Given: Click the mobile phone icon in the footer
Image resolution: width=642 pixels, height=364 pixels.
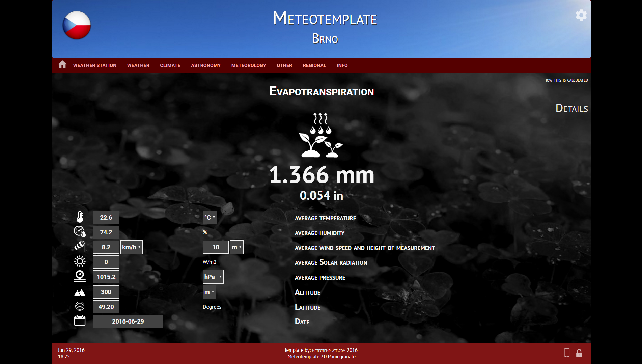Looking at the screenshot, I should pyautogui.click(x=566, y=353).
